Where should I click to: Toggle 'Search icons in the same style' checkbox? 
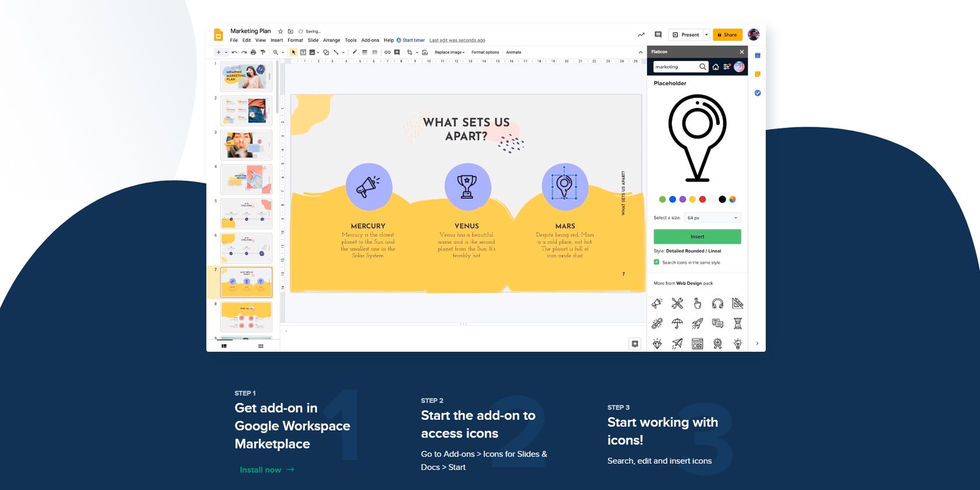tap(657, 262)
